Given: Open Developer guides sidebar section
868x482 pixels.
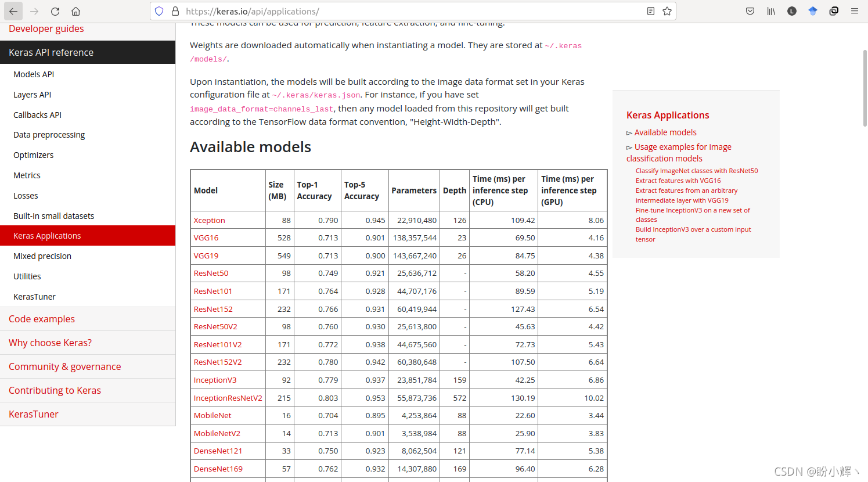Looking at the screenshot, I should [46, 28].
